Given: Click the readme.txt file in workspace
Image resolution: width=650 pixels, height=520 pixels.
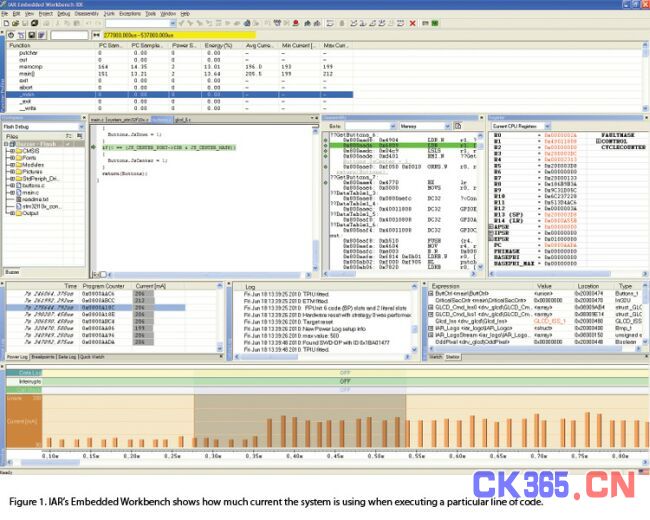Looking at the screenshot, I should pos(32,199).
